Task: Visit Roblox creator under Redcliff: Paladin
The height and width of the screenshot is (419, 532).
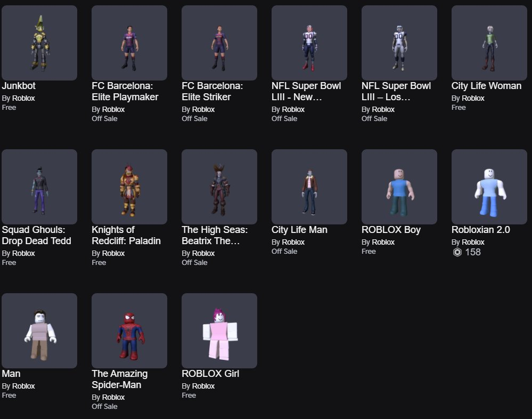Action: [113, 254]
